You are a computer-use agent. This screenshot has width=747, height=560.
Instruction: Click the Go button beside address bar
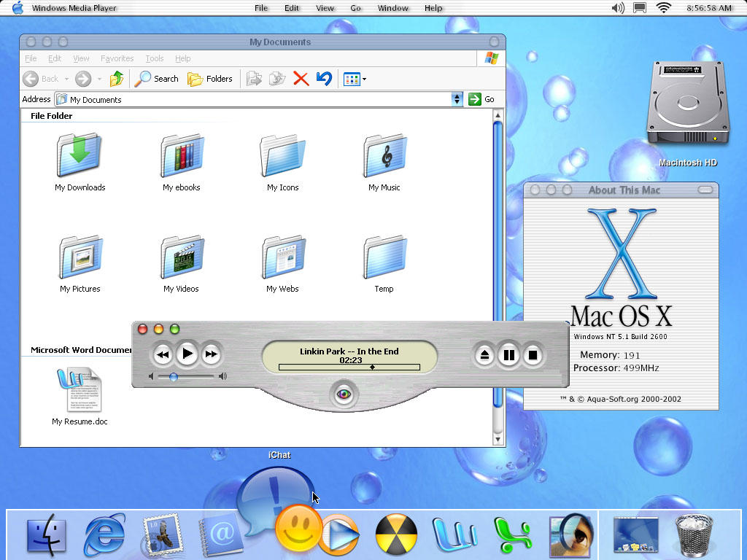481,99
